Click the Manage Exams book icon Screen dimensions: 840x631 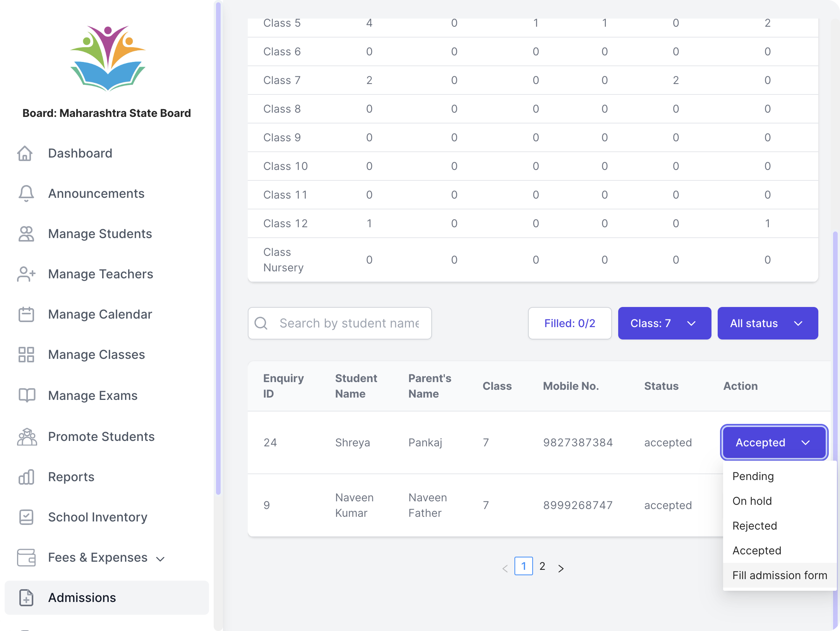click(27, 395)
